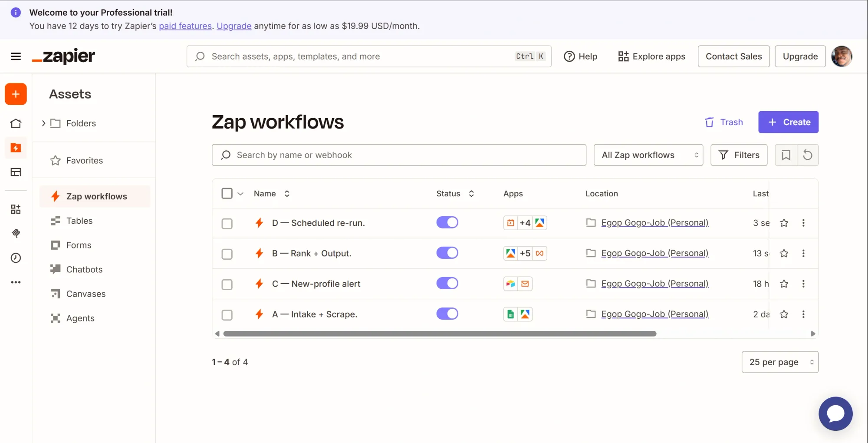
Task: Click the scroll right arrow of table
Action: pos(813,334)
